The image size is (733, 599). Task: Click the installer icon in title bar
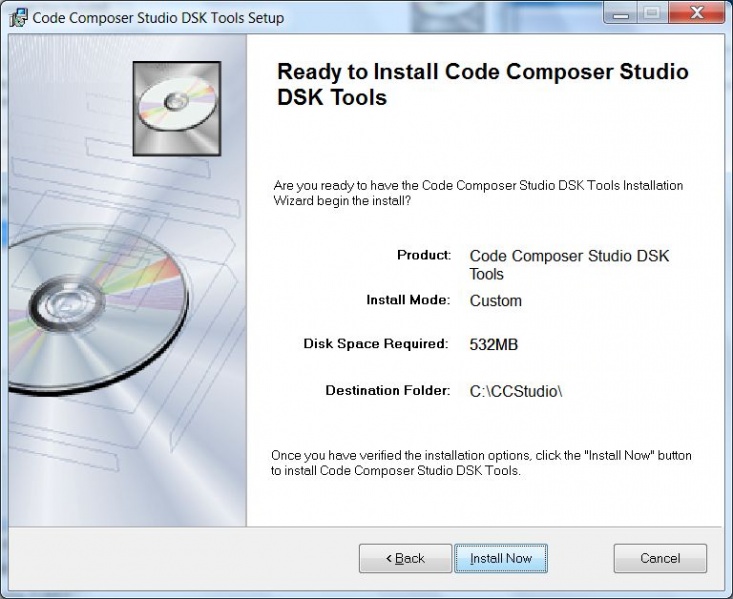pyautogui.click(x=19, y=18)
